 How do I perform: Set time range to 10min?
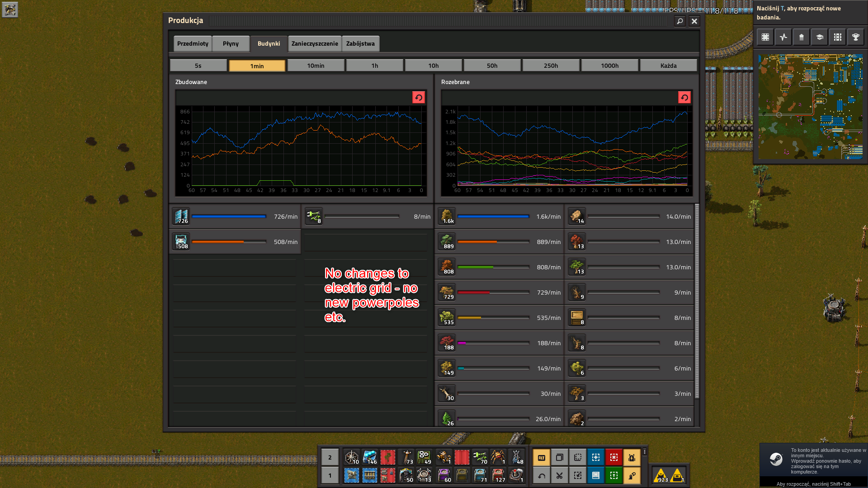pos(316,66)
